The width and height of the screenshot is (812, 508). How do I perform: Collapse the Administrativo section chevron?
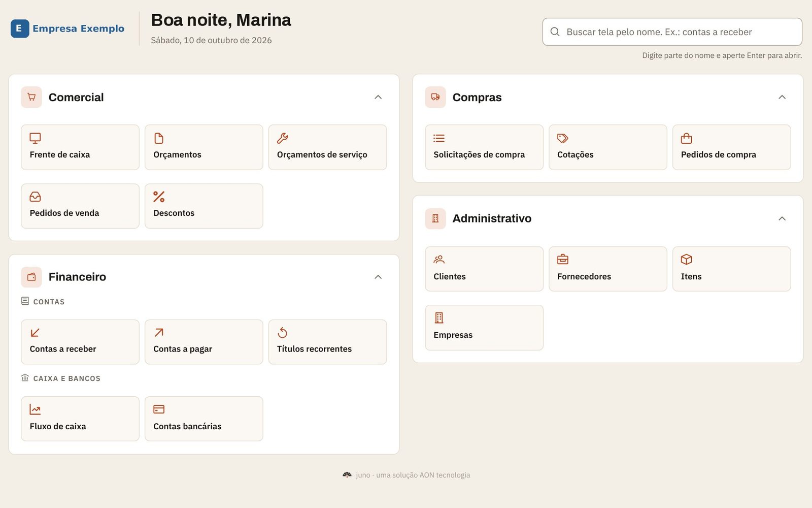[x=782, y=218]
